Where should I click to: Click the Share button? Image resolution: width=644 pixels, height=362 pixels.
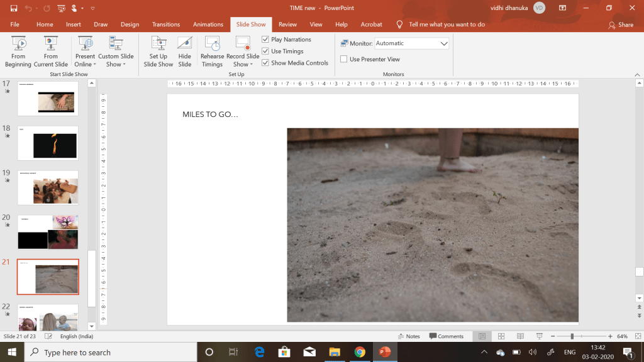(621, 25)
